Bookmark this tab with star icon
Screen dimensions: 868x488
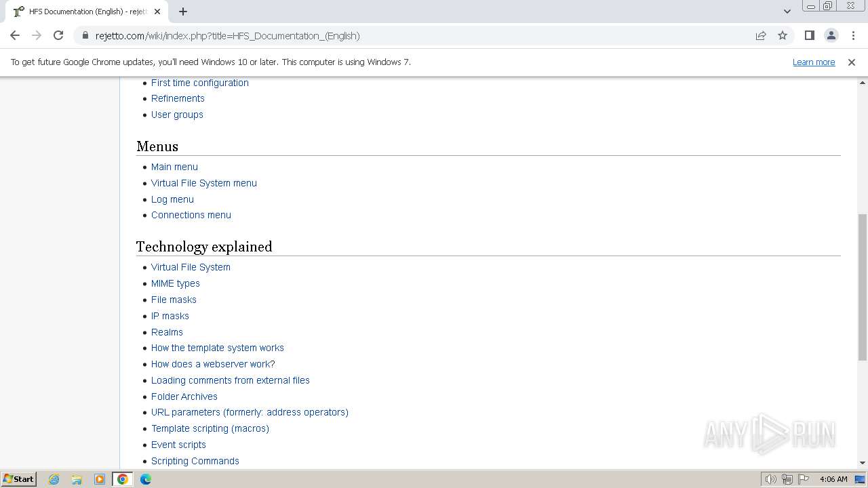coord(783,35)
